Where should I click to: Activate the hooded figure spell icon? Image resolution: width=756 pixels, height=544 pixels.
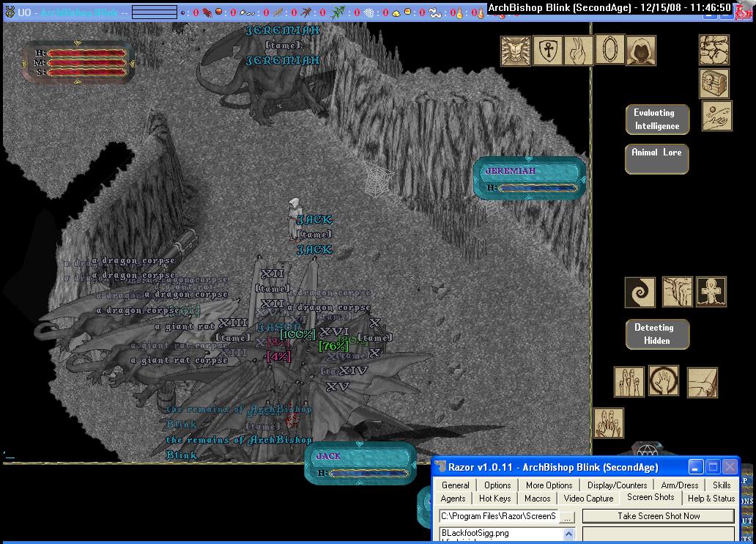pyautogui.click(x=641, y=51)
